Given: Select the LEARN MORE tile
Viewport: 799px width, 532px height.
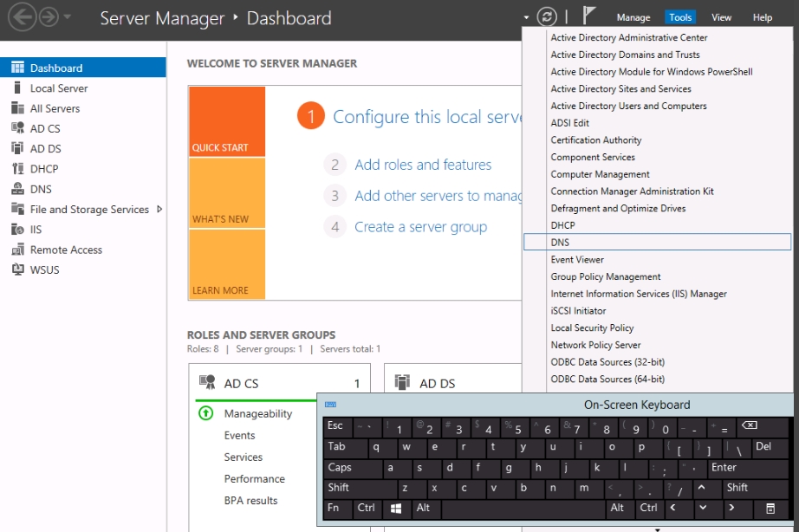Looking at the screenshot, I should (227, 264).
